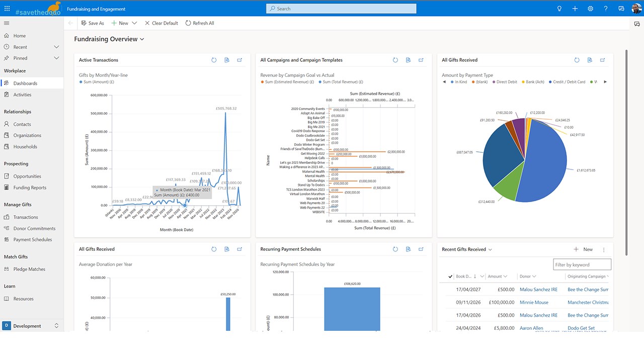Viewport: 644px width, 362px height.
Task: Toggle select-all checkmark in Recent Gifts grid
Action: pos(450,277)
